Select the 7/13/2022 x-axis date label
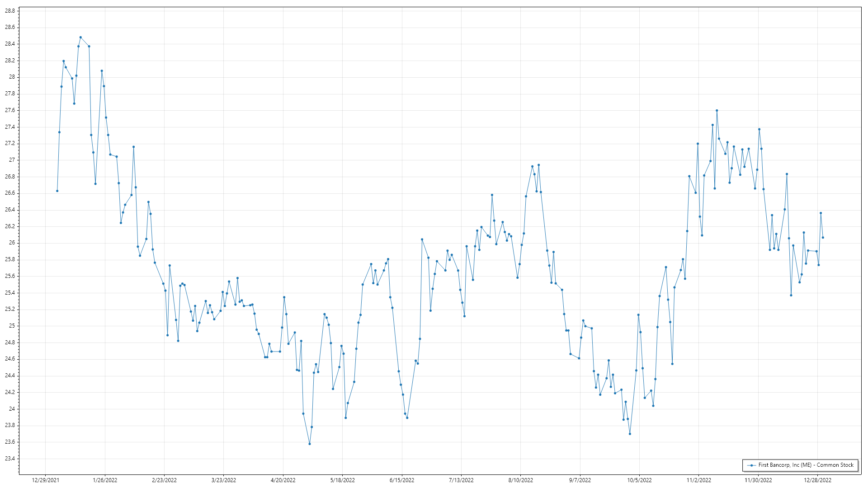This screenshot has height=488, width=868. 461,480
